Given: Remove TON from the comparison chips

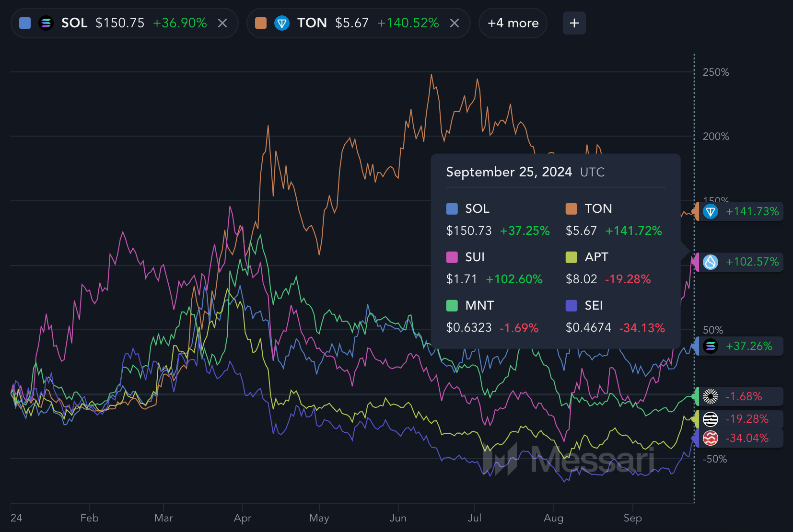Looking at the screenshot, I should 455,23.
